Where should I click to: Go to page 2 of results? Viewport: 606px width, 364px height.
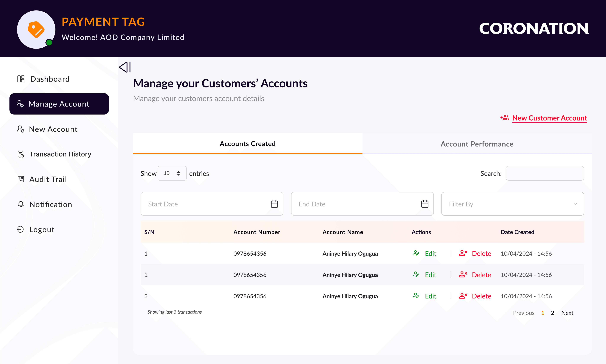(552, 313)
